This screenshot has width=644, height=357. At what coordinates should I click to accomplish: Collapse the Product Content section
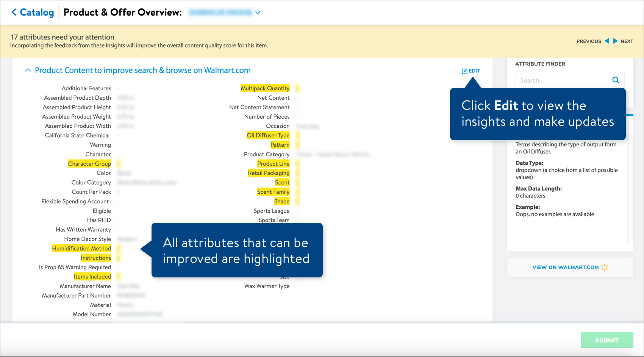pos(28,70)
